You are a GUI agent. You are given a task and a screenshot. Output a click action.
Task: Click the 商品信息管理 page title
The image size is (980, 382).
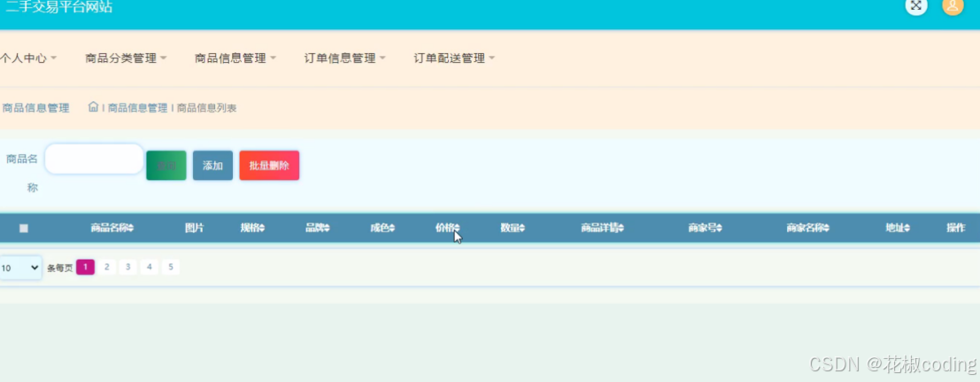(35, 108)
